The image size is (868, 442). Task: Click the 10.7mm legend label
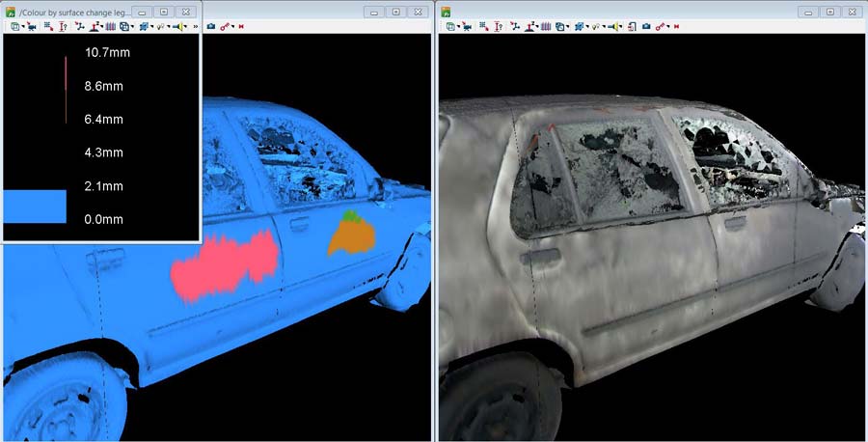point(107,53)
